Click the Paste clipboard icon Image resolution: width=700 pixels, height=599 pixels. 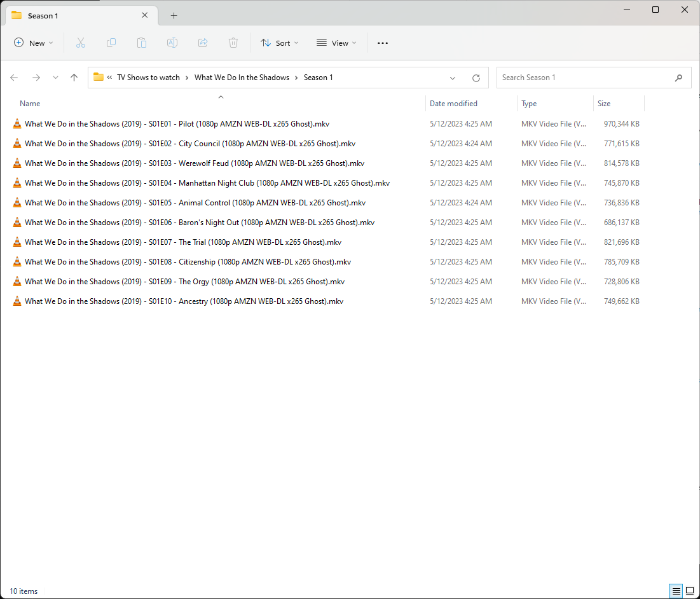click(142, 43)
